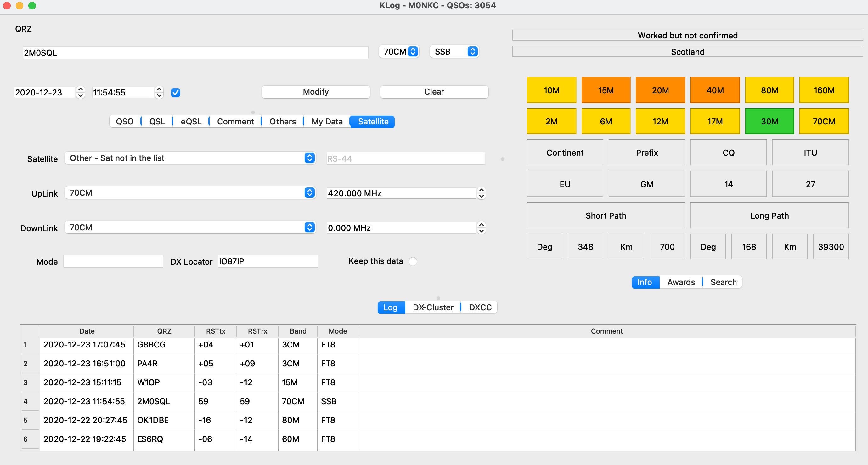Expand the Satellite selection combo box
Screen dimensions: 868x465
coord(190,158)
